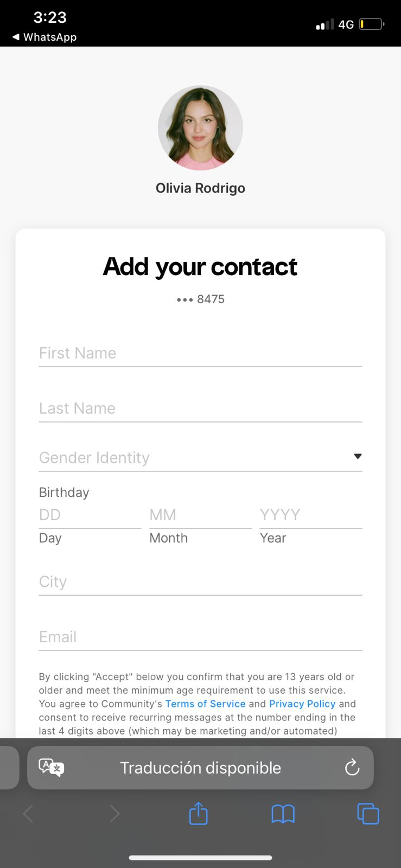Open the Safari share sheet icon
This screenshot has height=868, width=401.
[199, 813]
